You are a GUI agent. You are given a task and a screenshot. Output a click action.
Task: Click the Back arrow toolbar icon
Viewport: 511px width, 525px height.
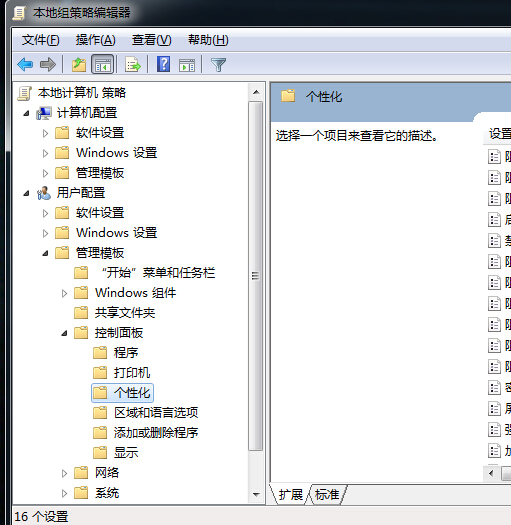[x=25, y=64]
